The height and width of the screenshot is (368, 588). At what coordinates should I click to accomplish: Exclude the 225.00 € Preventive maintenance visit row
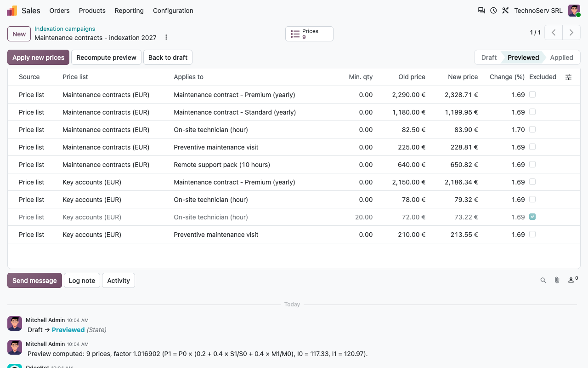(x=532, y=147)
